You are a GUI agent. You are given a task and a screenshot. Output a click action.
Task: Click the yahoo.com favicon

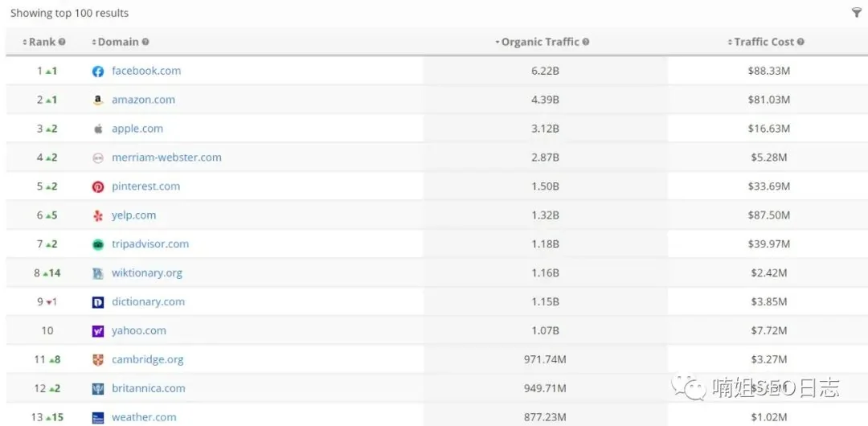(98, 330)
